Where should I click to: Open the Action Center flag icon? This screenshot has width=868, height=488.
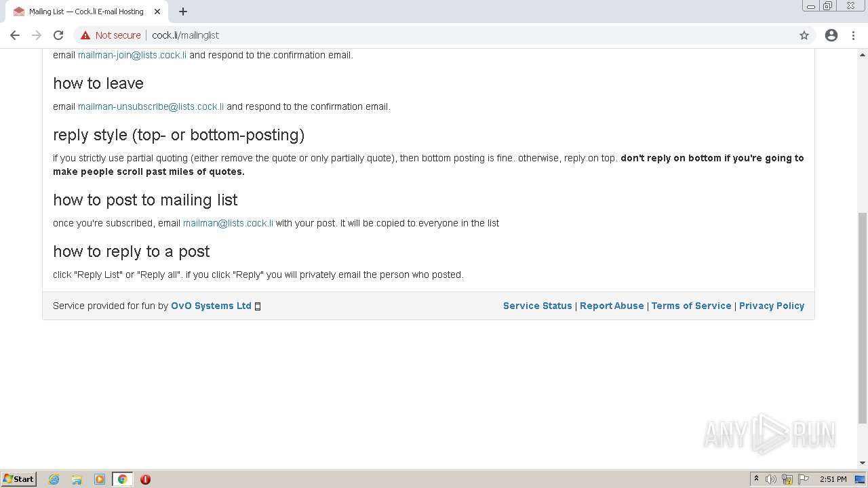coord(804,479)
